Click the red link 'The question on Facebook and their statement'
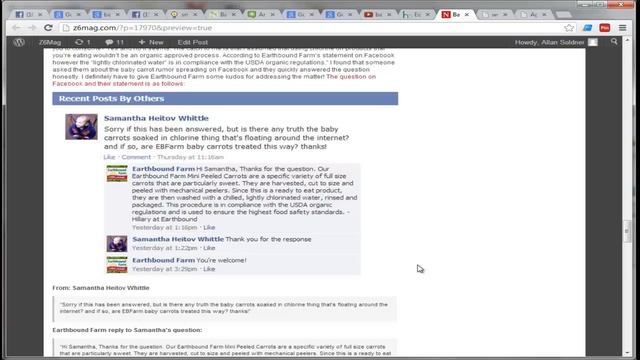640x360 pixels. pyautogui.click(x=214, y=80)
